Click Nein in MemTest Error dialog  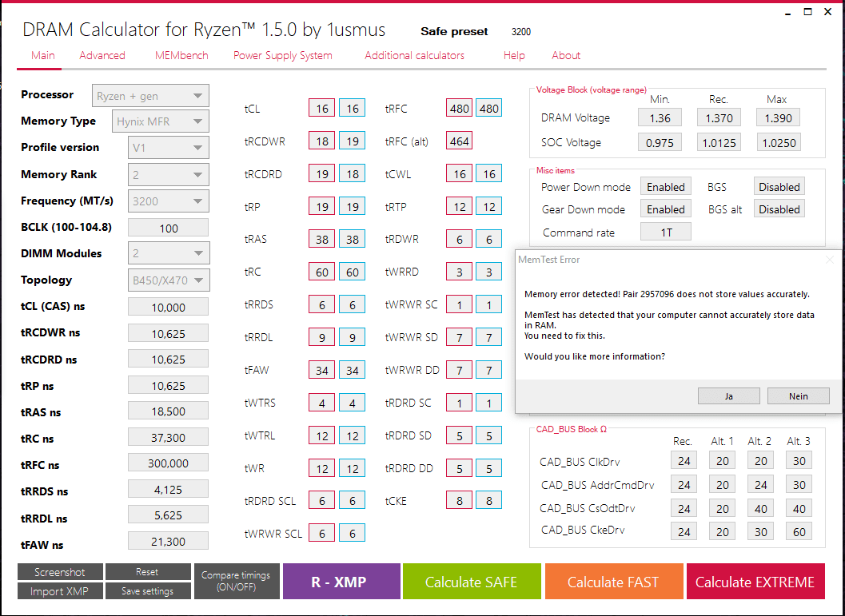tap(798, 395)
